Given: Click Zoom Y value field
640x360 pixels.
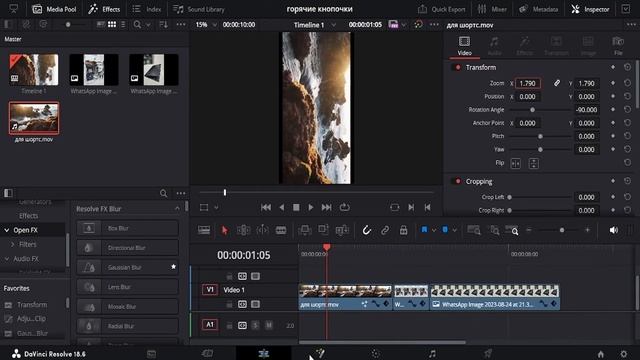Looking at the screenshot, I should [587, 83].
